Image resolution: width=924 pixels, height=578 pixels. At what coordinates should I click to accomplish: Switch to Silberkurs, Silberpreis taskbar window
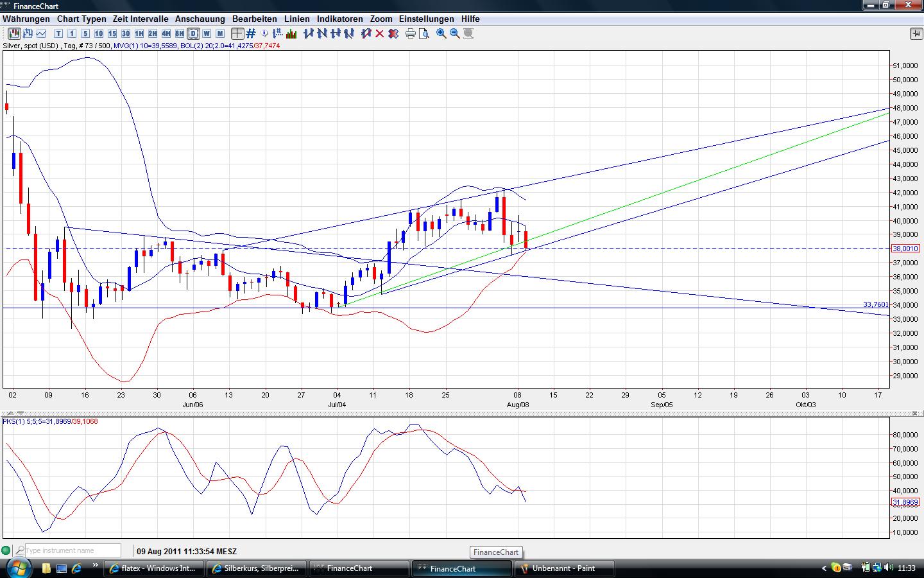click(256, 568)
